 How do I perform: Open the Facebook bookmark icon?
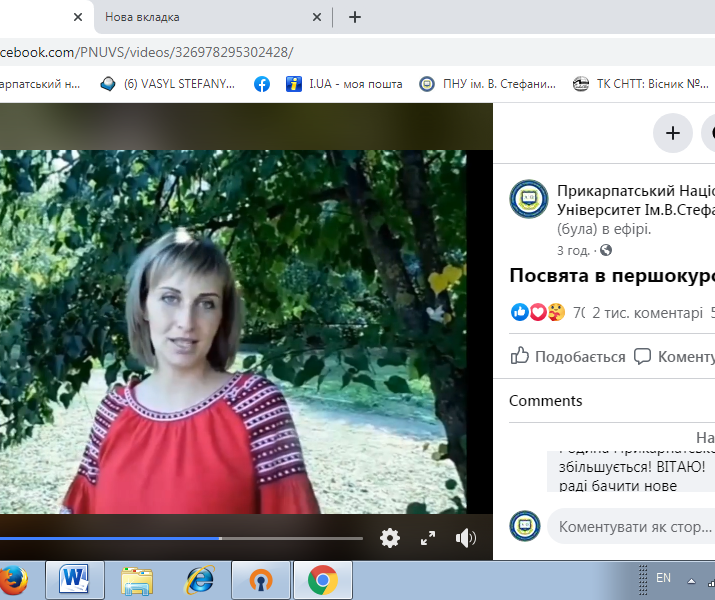[x=262, y=84]
